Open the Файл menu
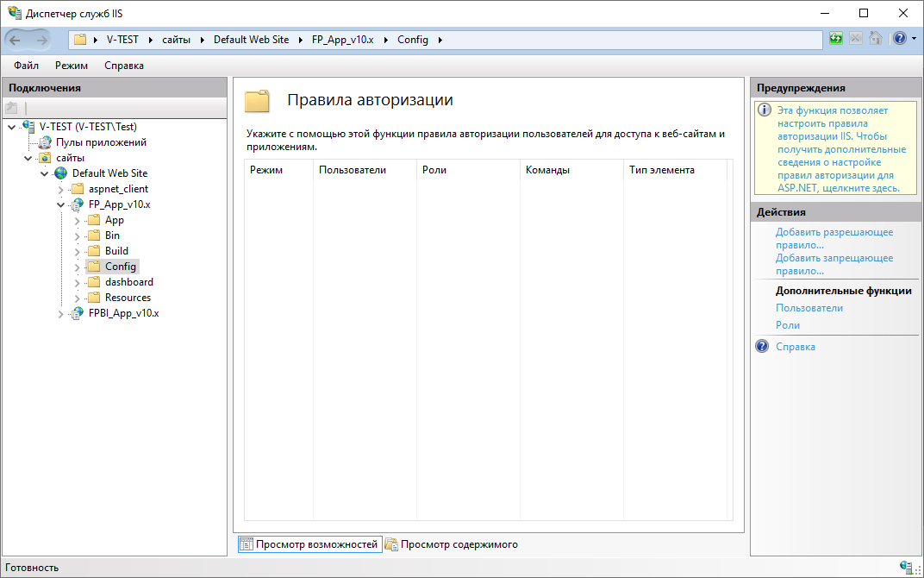Viewport: 924px width, 578px height. coord(27,66)
